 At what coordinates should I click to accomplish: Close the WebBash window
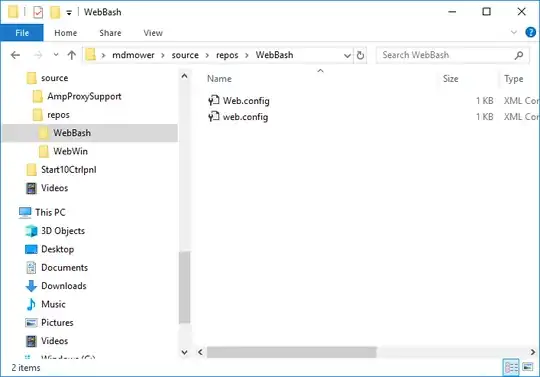pos(521,12)
